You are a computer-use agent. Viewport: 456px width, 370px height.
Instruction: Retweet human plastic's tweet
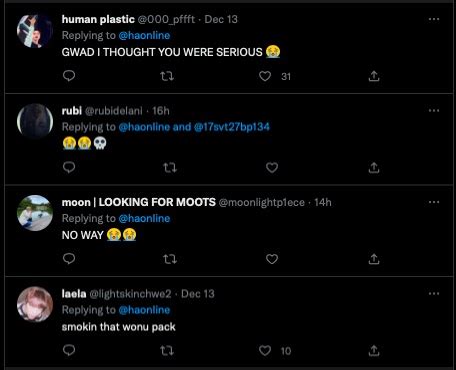click(167, 76)
